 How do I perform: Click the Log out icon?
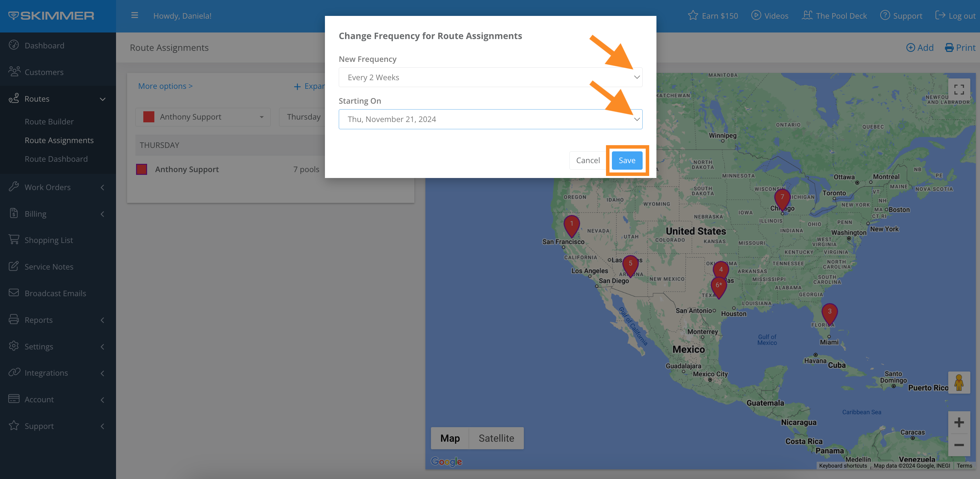(940, 16)
